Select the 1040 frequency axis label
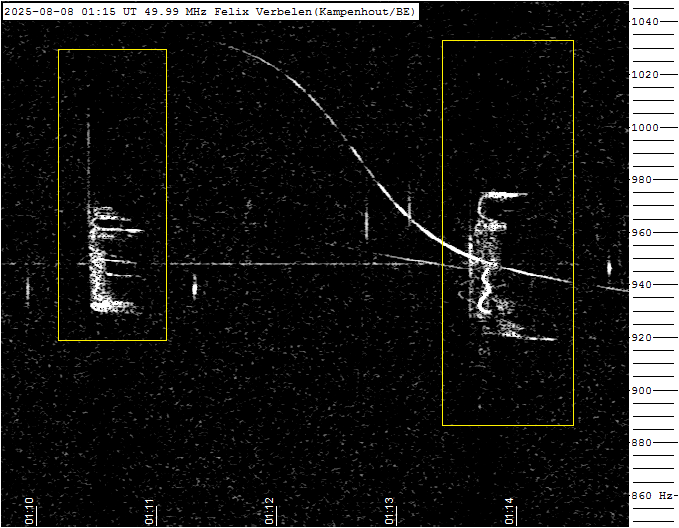 point(645,22)
